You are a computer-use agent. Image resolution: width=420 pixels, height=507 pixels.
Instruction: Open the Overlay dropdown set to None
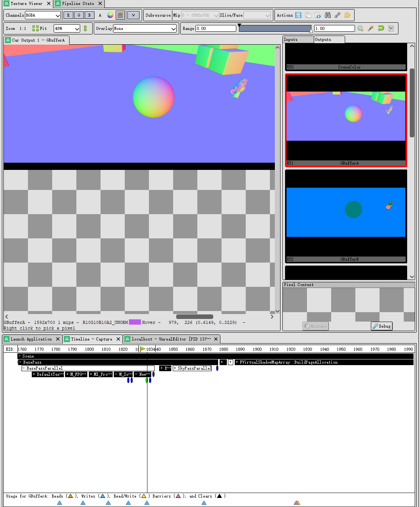tap(144, 28)
